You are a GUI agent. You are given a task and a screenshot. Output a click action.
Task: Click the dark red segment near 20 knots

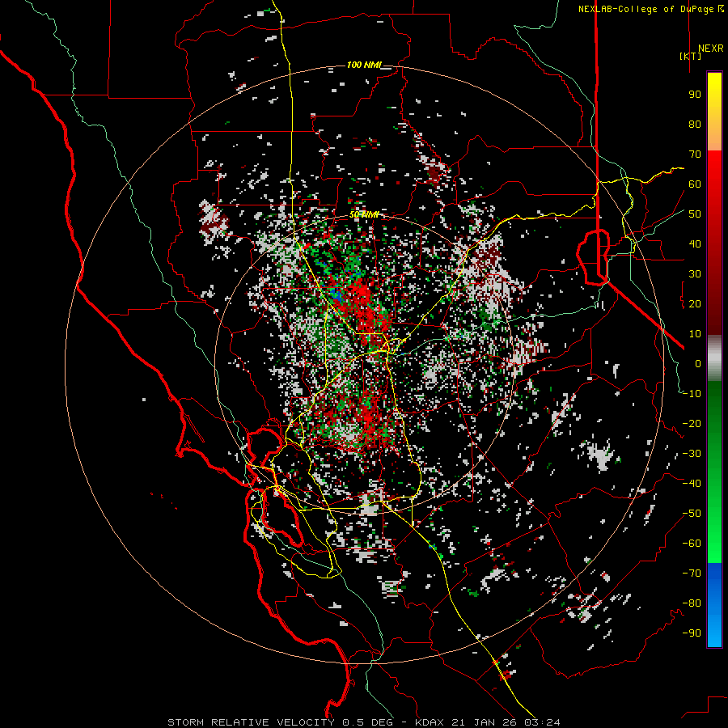pos(714,304)
